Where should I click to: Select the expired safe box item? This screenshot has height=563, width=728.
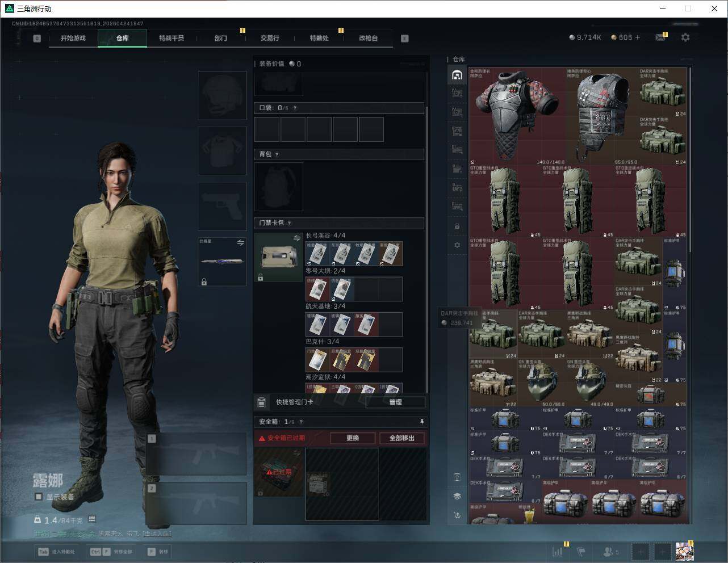coord(278,472)
